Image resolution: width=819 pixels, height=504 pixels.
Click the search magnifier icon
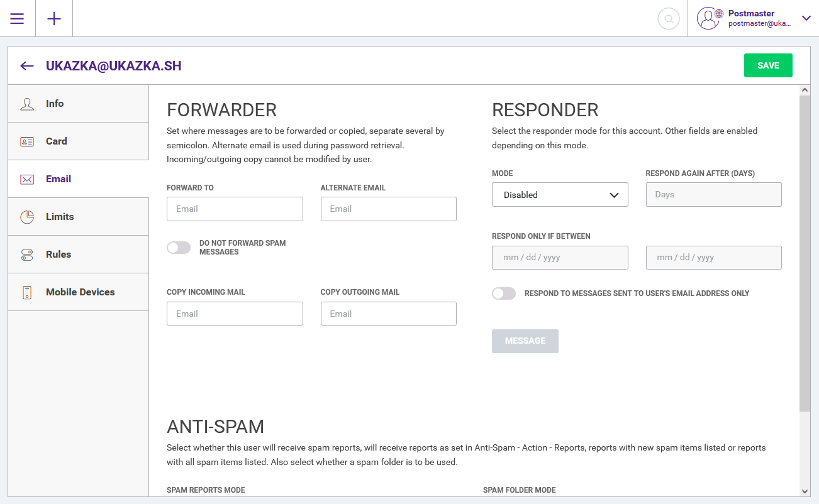669,19
